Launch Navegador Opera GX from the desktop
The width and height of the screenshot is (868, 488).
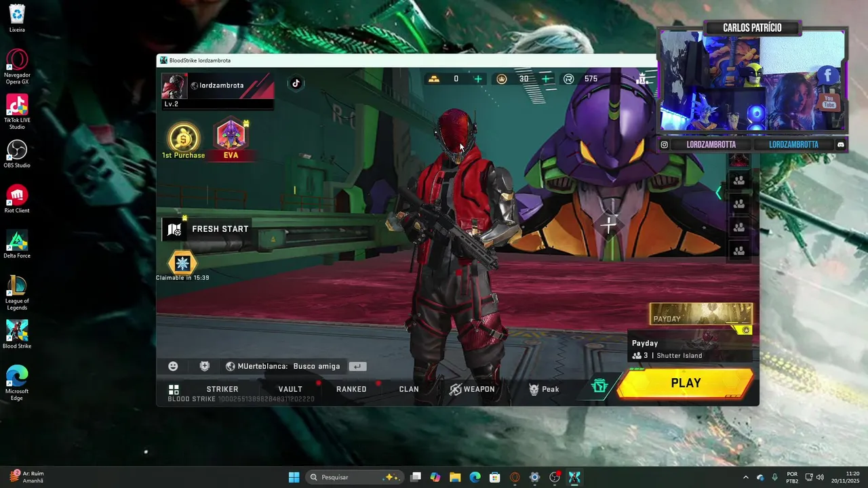[17, 66]
